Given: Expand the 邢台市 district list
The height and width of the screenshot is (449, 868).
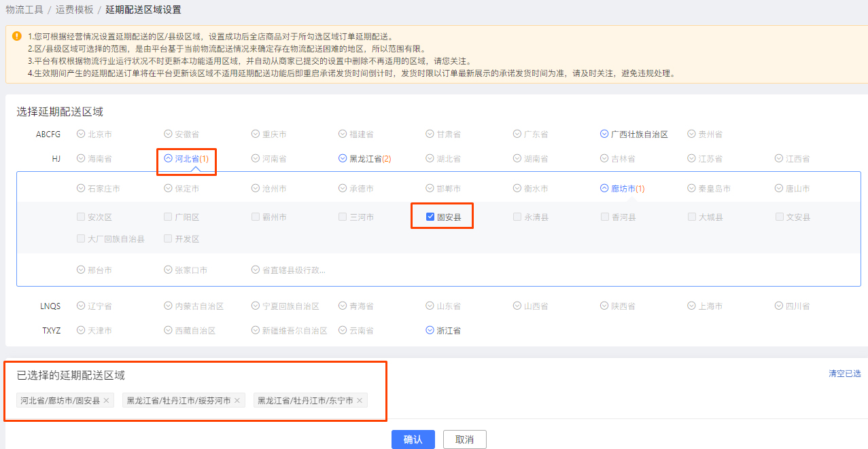Looking at the screenshot, I should (80, 269).
